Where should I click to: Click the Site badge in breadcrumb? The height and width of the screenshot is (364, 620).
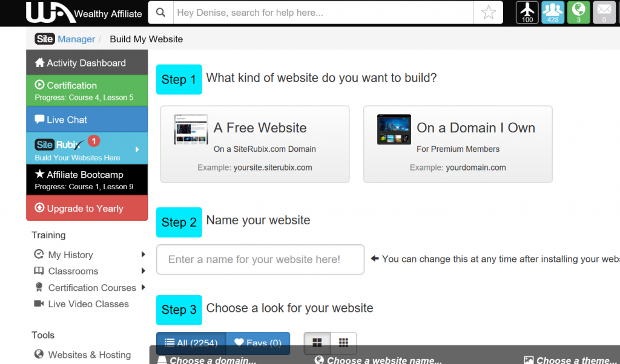click(45, 39)
